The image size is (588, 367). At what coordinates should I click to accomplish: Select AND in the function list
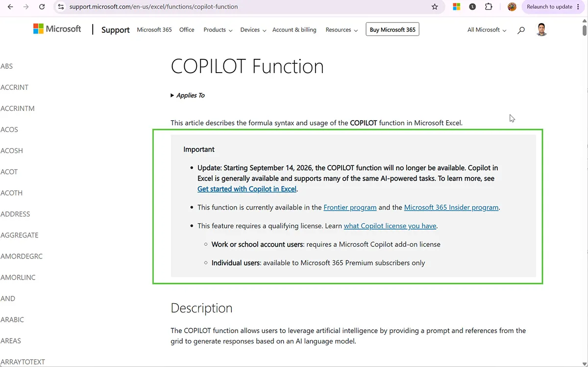[8, 298]
